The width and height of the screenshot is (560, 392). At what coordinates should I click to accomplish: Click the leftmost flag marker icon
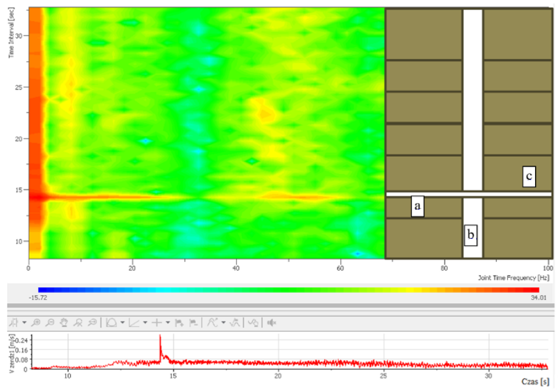(179, 323)
